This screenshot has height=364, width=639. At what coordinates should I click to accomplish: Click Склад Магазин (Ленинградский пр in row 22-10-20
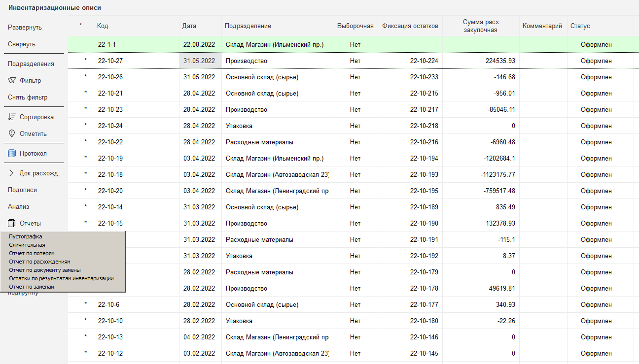[x=277, y=191]
